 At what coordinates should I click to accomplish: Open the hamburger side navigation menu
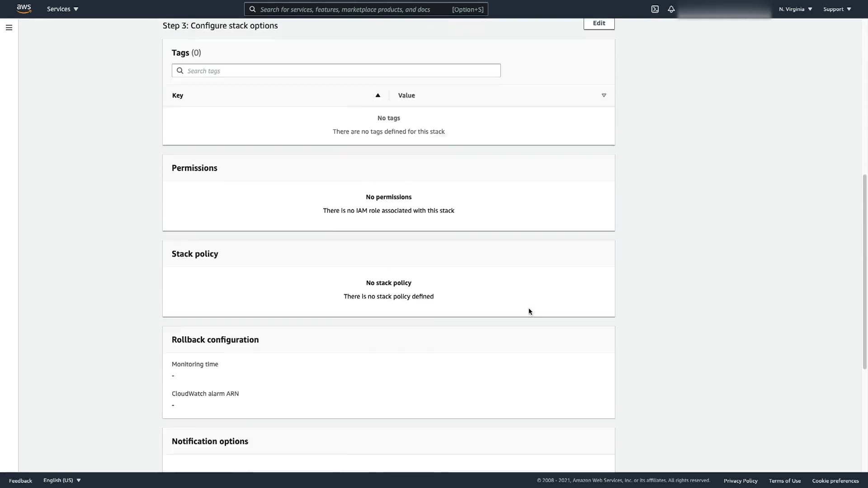(x=9, y=28)
